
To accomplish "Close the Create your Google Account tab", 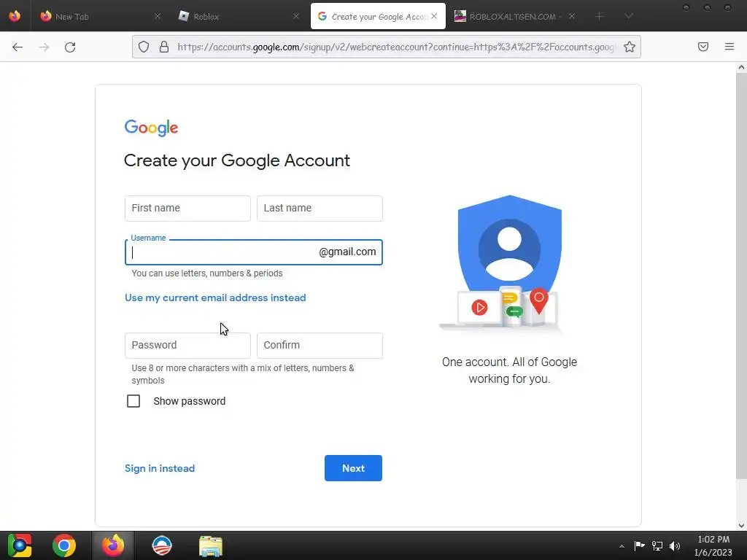I will pyautogui.click(x=434, y=16).
